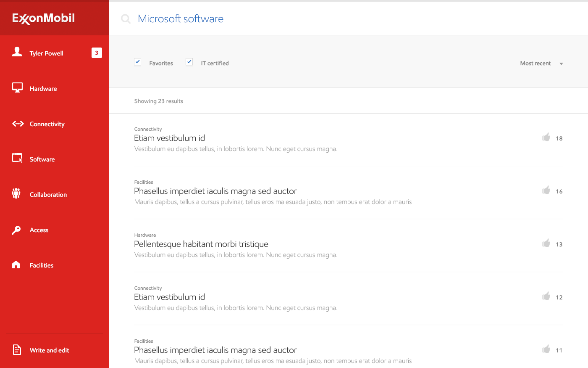Open first Phasellus imperdiet iaculis result
Image resolution: width=588 pixels, height=368 pixels.
click(215, 191)
